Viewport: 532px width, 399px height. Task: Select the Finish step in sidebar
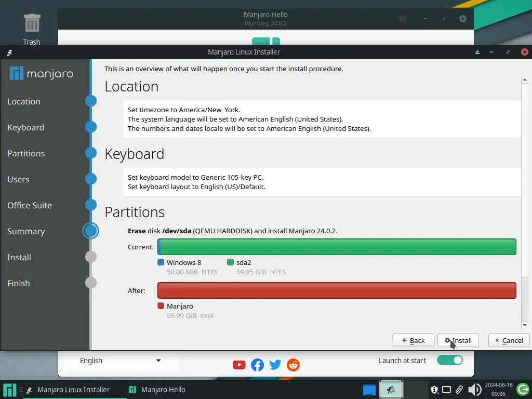19,283
